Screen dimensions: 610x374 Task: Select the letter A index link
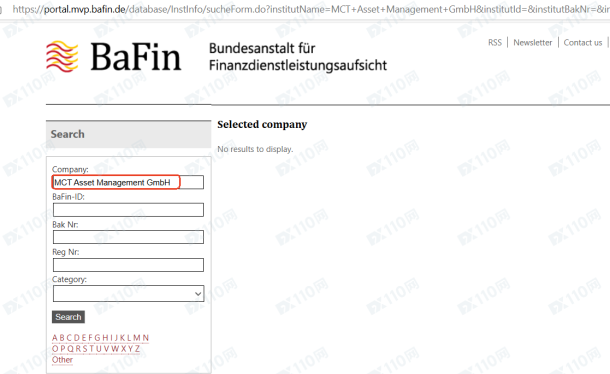55,337
